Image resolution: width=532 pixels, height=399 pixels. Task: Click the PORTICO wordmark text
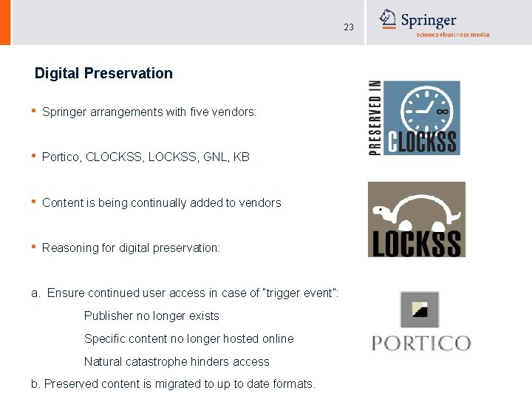(x=421, y=344)
